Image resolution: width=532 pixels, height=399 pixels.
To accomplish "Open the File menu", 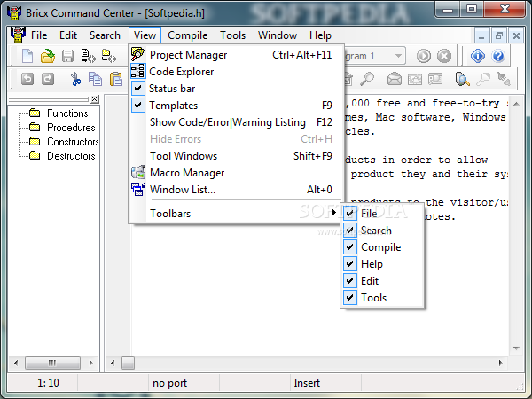I will pyautogui.click(x=39, y=35).
